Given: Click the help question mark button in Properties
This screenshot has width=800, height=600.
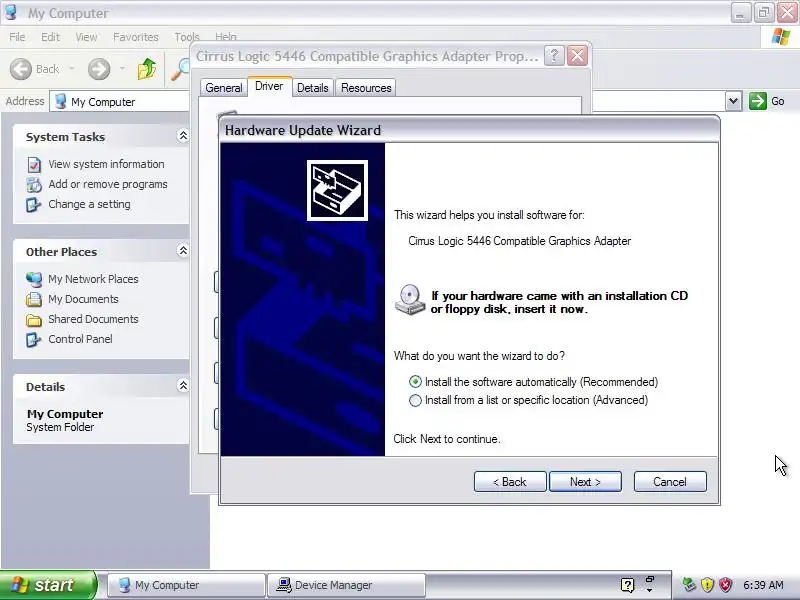Looking at the screenshot, I should 554,56.
